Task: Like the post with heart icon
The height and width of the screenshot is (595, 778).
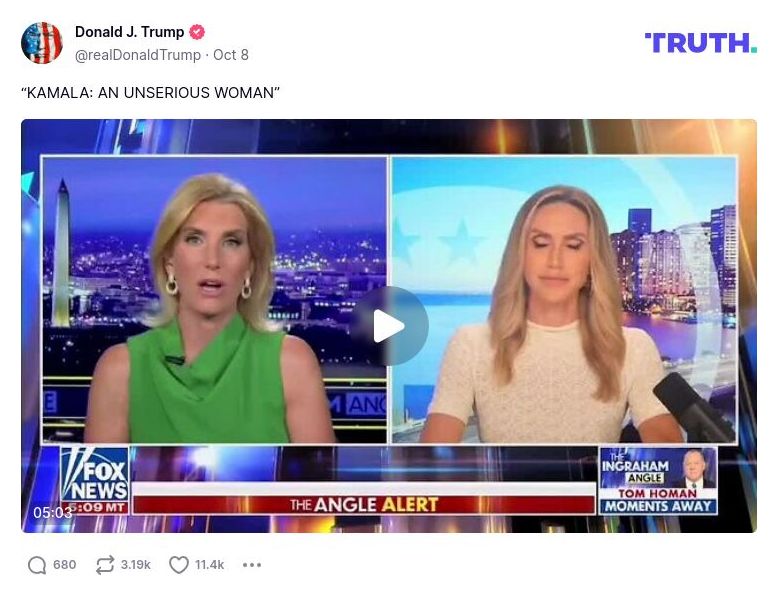Action: click(179, 565)
